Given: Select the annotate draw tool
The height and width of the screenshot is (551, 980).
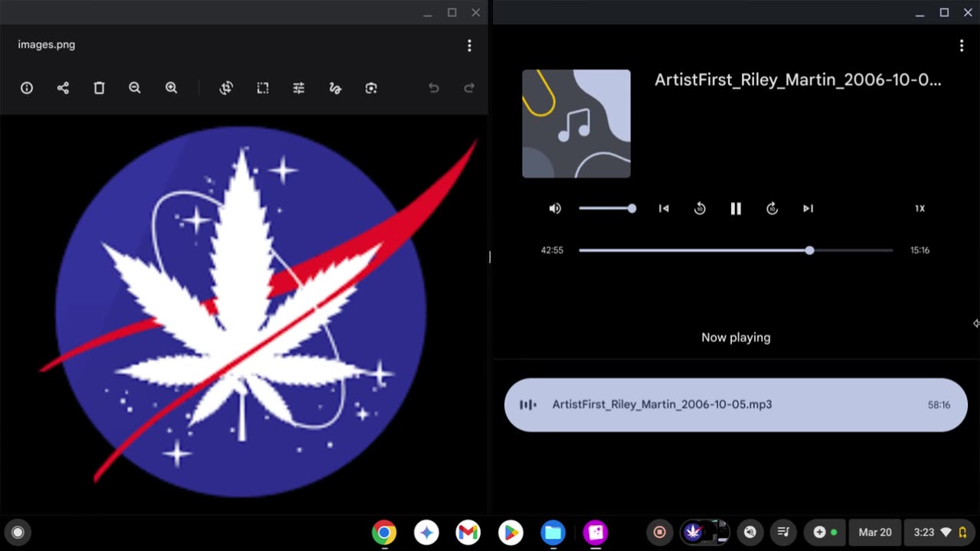Looking at the screenshot, I should (335, 88).
